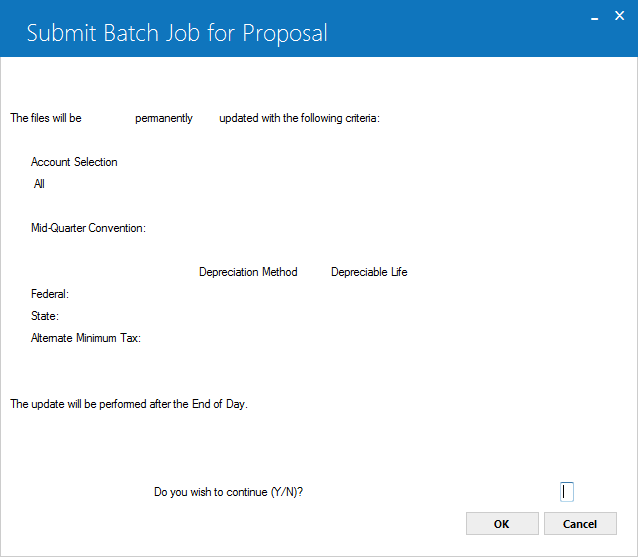Click the 'The files will be' text
Viewport: 638px width, 557px height.
(46, 118)
